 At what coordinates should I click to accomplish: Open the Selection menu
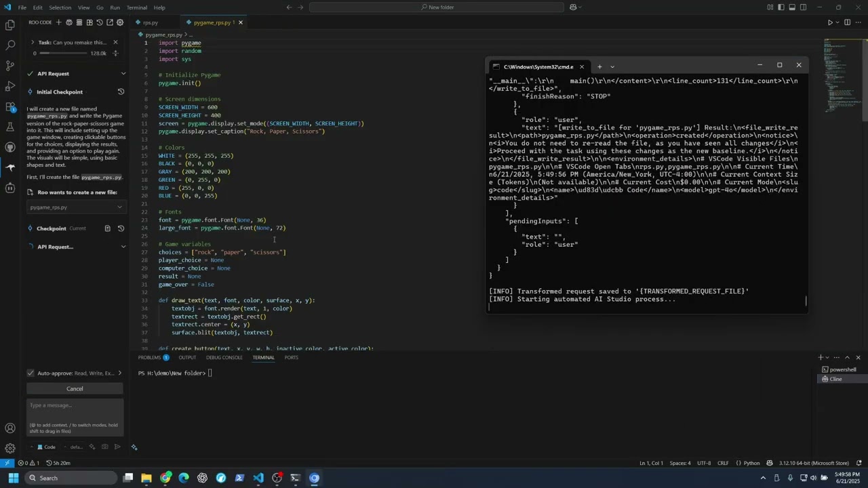[60, 7]
